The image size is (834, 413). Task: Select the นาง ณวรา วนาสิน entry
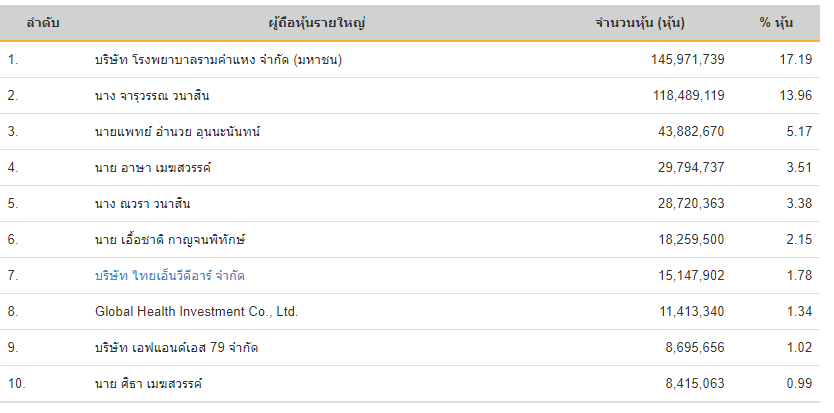[x=143, y=204]
